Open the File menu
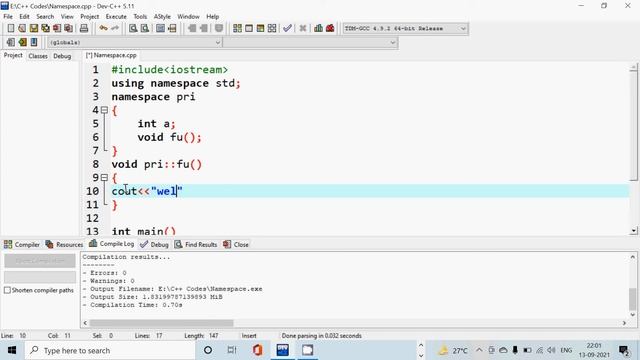 point(8,17)
